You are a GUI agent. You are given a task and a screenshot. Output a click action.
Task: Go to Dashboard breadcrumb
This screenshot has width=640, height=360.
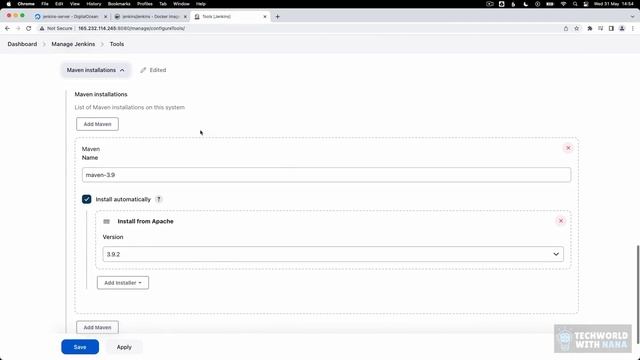point(22,44)
